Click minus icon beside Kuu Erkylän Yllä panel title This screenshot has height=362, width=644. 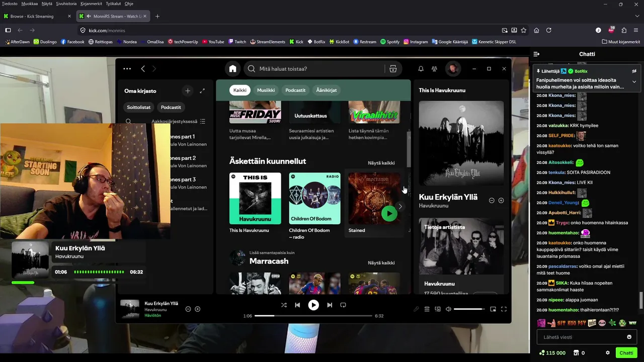click(x=492, y=201)
